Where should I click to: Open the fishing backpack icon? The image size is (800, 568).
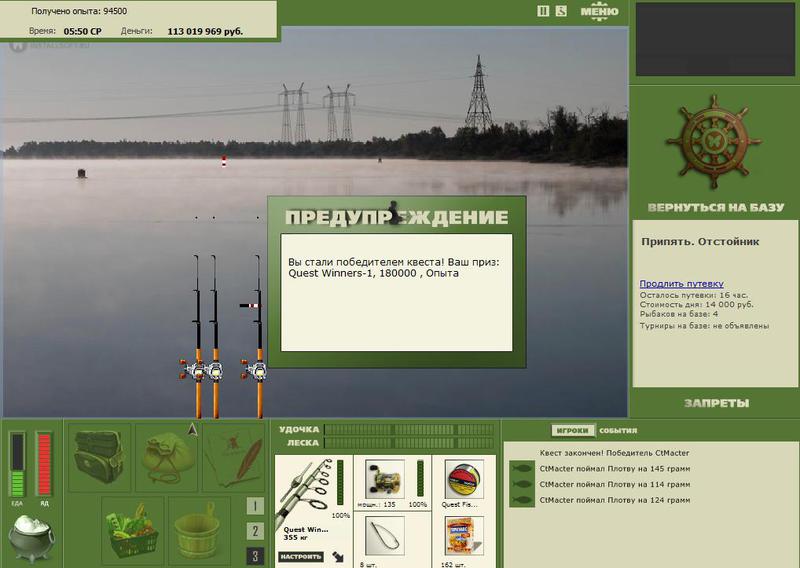pyautogui.click(x=99, y=457)
